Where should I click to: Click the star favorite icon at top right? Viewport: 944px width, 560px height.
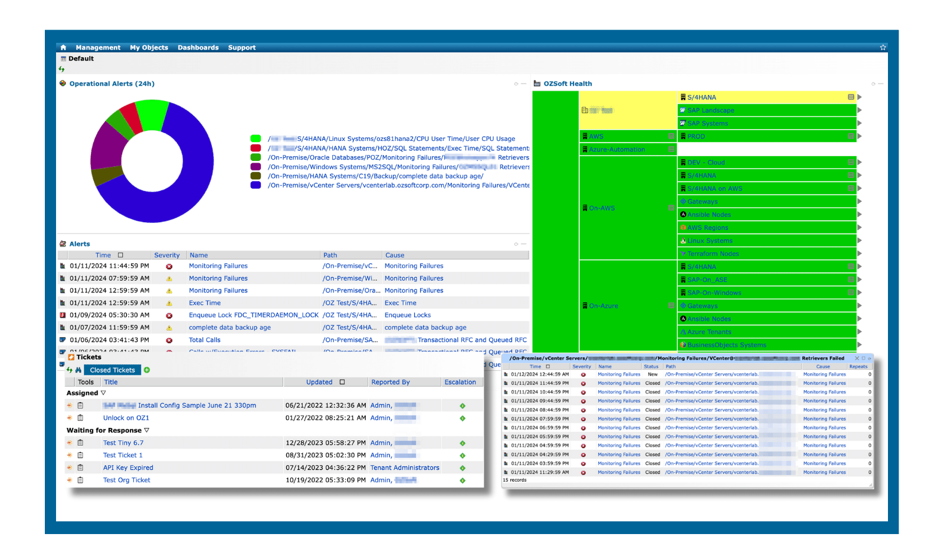point(883,47)
